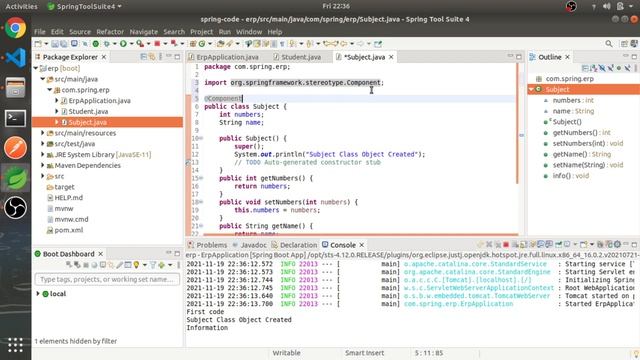Click Terminate red square in Console toolbar

506,244
